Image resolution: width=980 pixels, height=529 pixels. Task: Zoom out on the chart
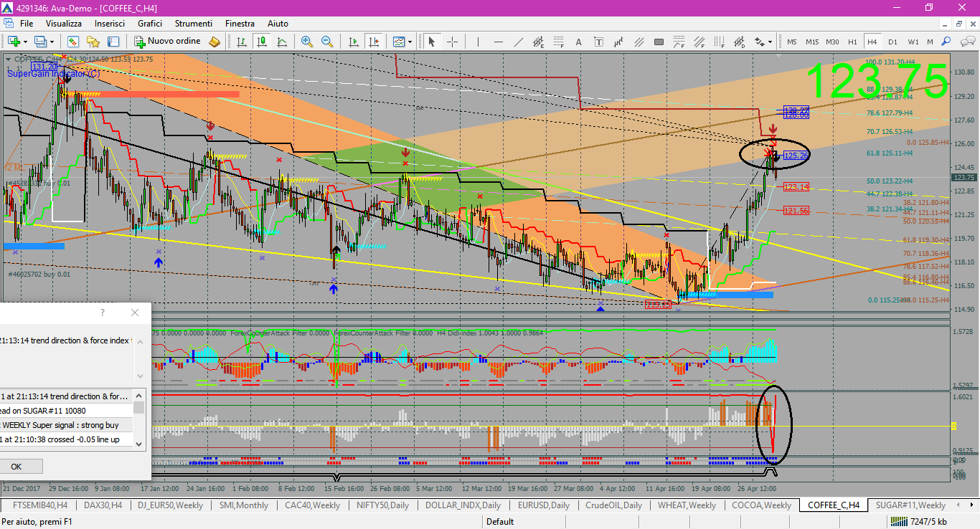[x=327, y=42]
